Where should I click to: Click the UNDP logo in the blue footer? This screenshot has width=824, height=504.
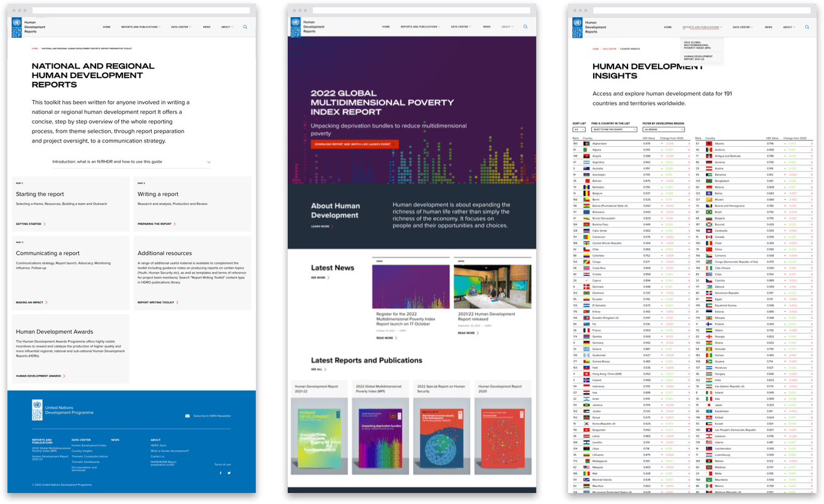click(37, 410)
